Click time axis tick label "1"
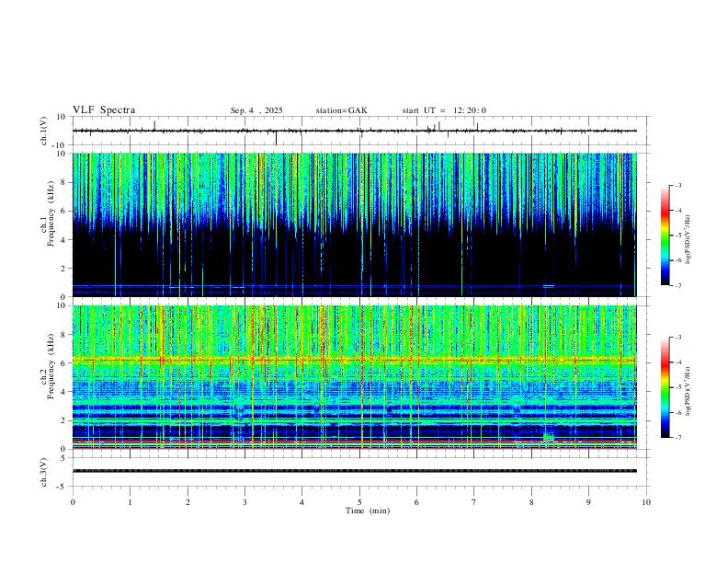This screenshot has height=563, width=728. pos(130,502)
